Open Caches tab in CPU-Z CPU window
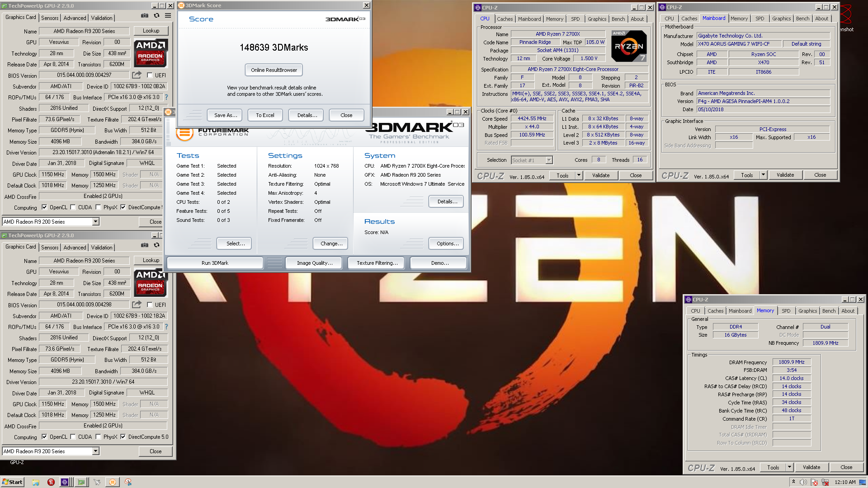The height and width of the screenshot is (488, 868). point(505,19)
